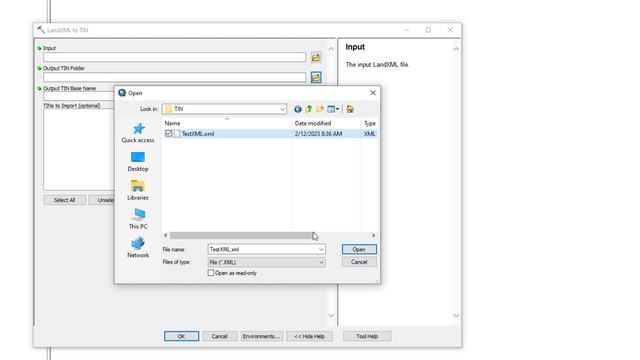Click << Hide Help button
Screen dimensions: 640x360
[x=309, y=336]
